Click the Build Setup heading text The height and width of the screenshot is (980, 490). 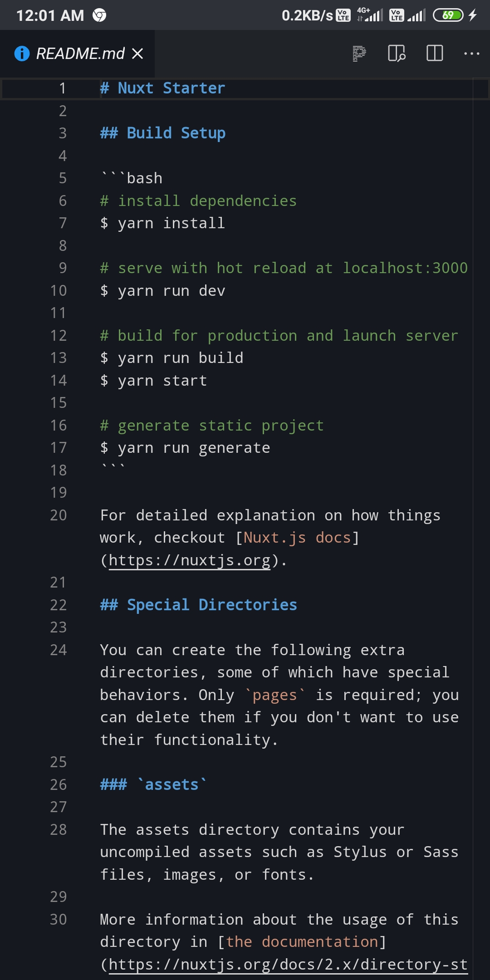point(162,133)
